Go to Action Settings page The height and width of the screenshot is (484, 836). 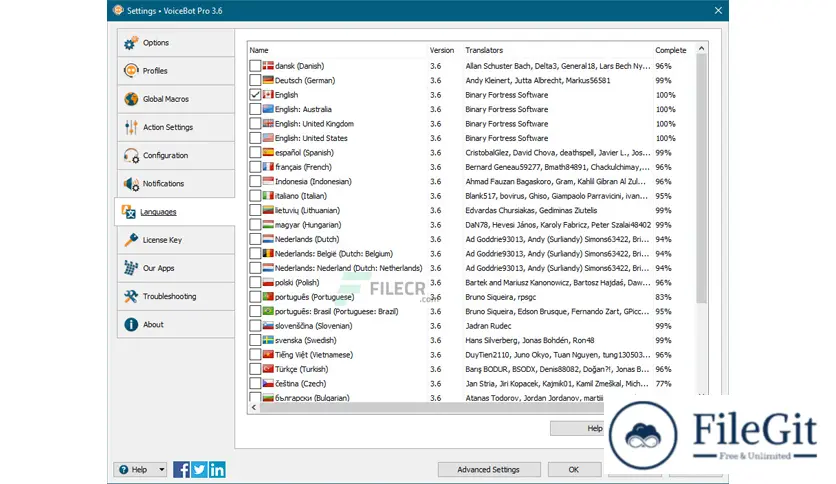176,127
